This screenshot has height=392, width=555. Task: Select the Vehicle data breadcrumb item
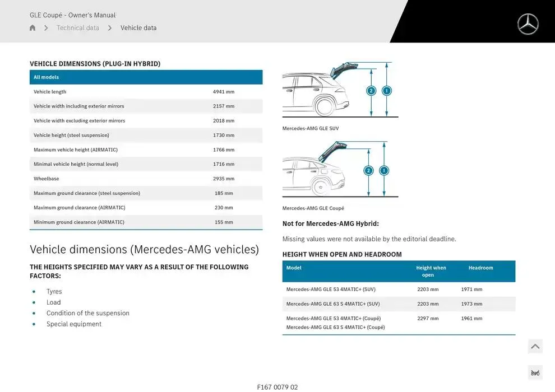pos(138,28)
